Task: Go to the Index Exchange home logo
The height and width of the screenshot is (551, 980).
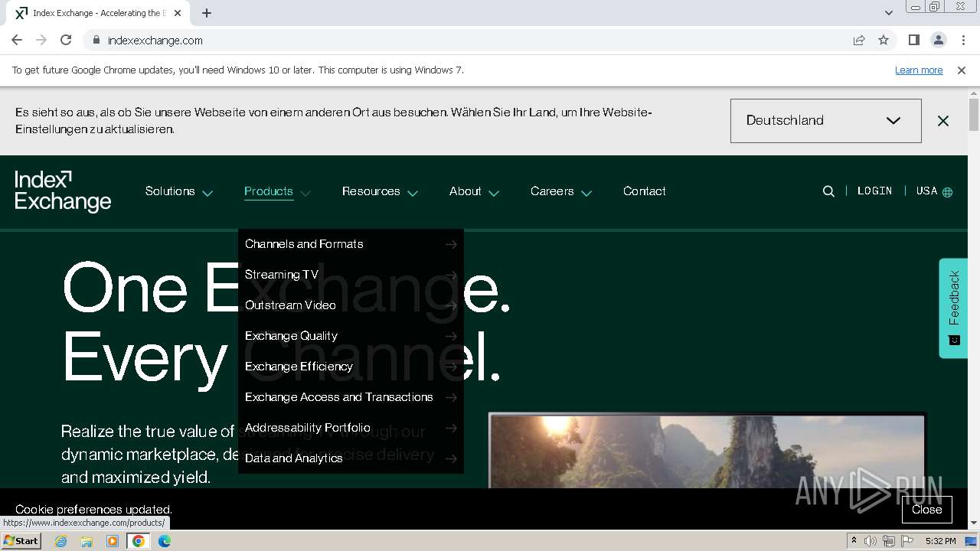Action: (x=63, y=191)
